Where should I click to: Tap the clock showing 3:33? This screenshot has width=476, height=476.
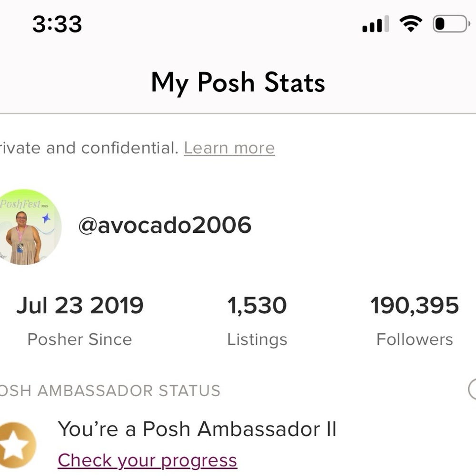57,24
